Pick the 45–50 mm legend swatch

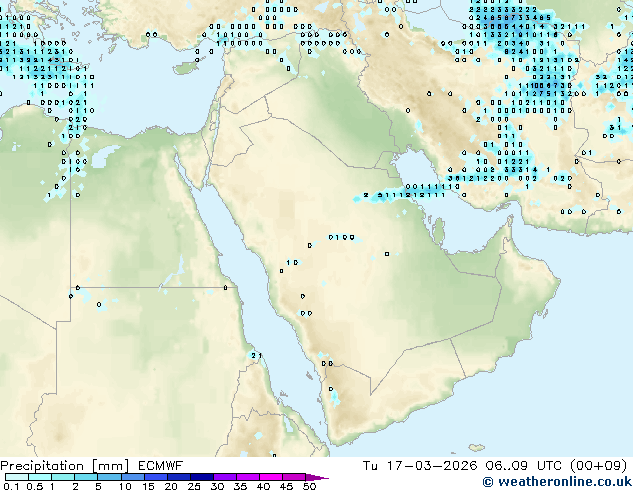[294, 477]
